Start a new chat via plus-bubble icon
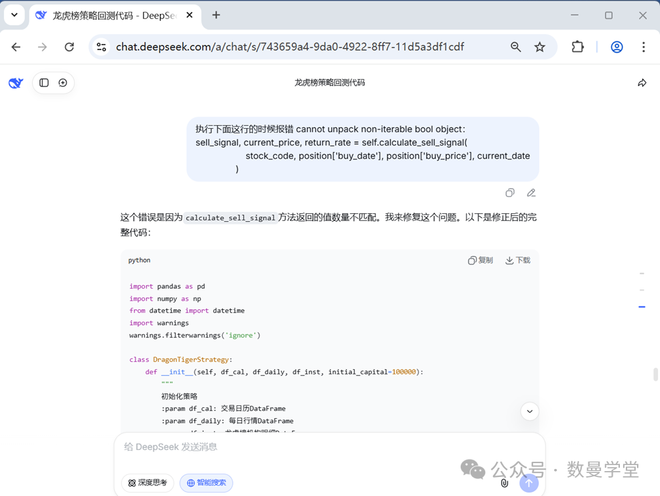 (63, 83)
